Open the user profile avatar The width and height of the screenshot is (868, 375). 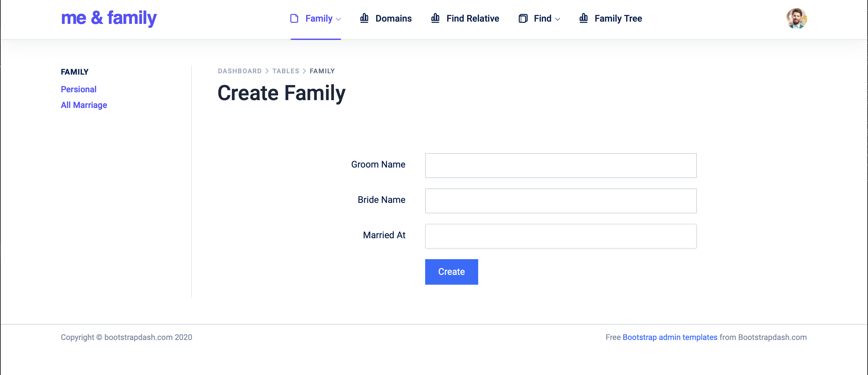coord(796,19)
